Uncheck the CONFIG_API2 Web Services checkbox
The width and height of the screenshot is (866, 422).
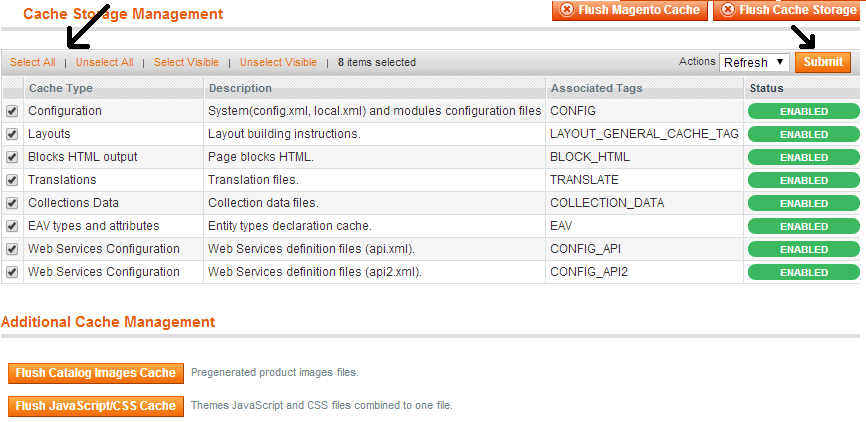[12, 272]
